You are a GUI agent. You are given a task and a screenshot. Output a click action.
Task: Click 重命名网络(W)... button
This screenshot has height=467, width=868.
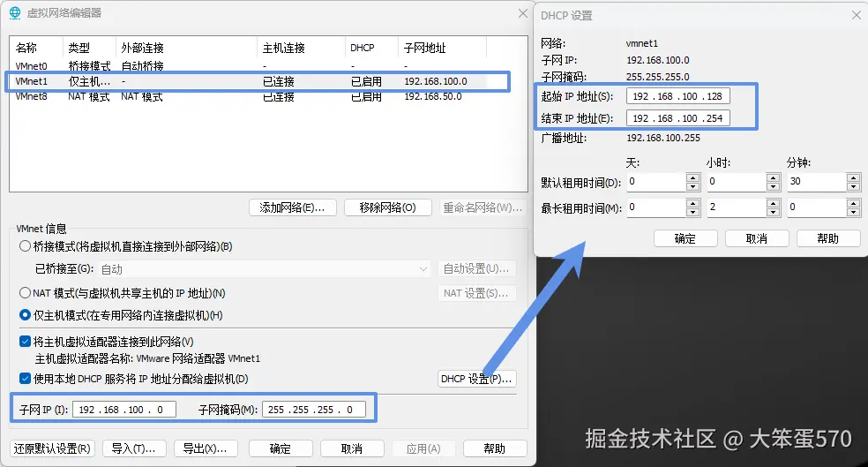[x=483, y=207]
